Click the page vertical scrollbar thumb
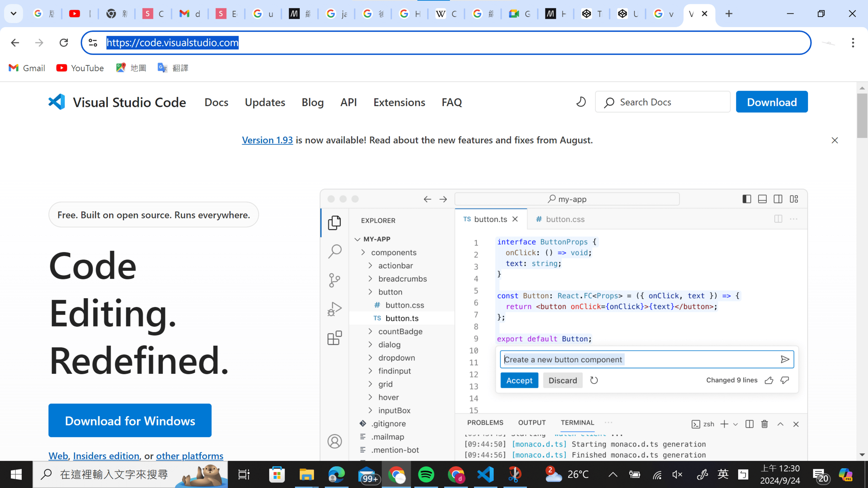 point(862,116)
